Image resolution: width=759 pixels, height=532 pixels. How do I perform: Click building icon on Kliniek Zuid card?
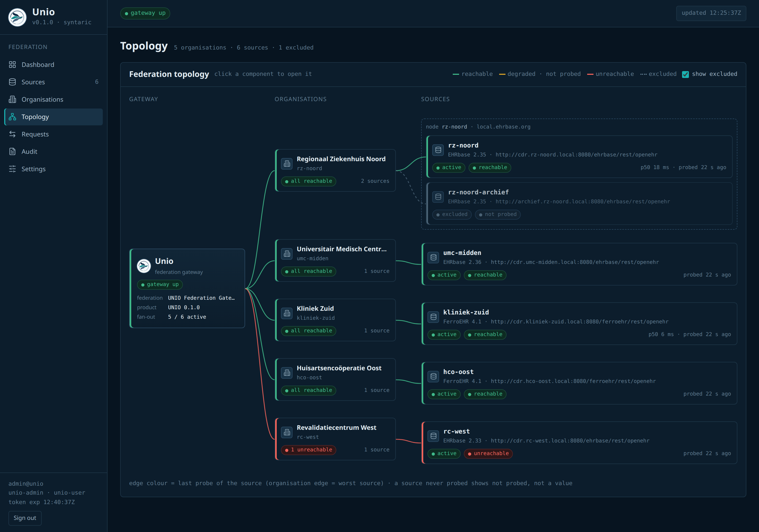pyautogui.click(x=287, y=313)
